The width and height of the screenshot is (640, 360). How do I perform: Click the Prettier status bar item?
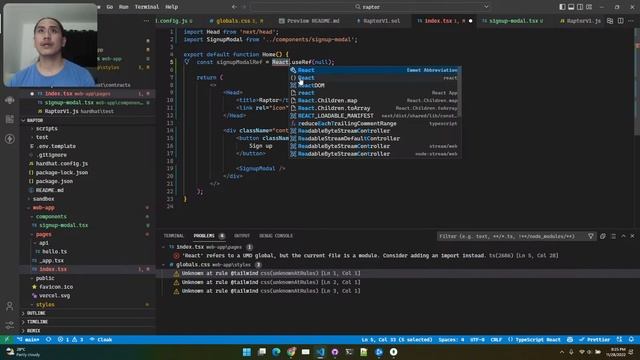(594, 340)
